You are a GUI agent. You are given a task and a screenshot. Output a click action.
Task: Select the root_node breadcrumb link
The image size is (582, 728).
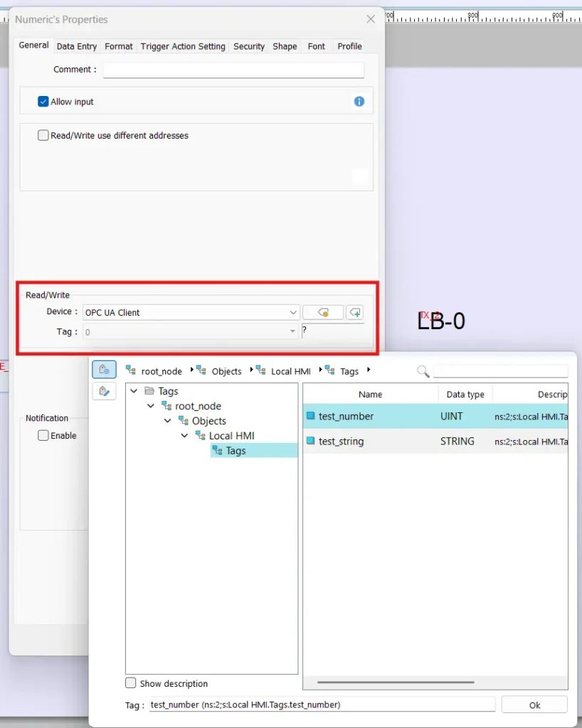coord(162,370)
